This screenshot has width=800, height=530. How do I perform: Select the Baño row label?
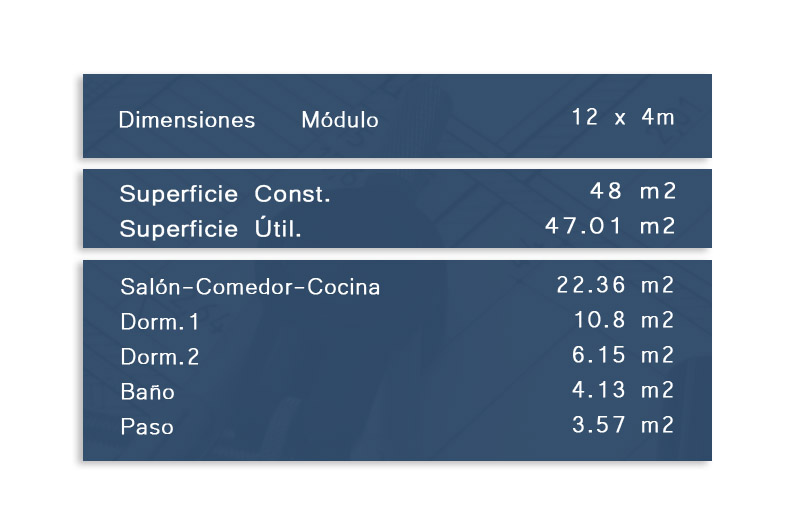(x=147, y=392)
